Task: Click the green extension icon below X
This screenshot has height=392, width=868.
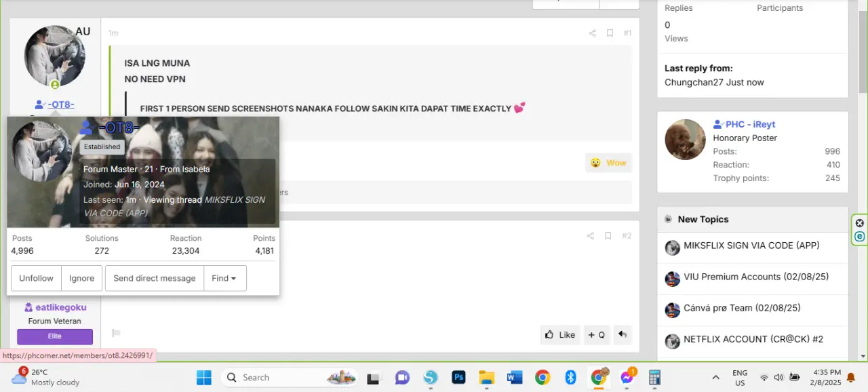Action: pyautogui.click(x=860, y=237)
